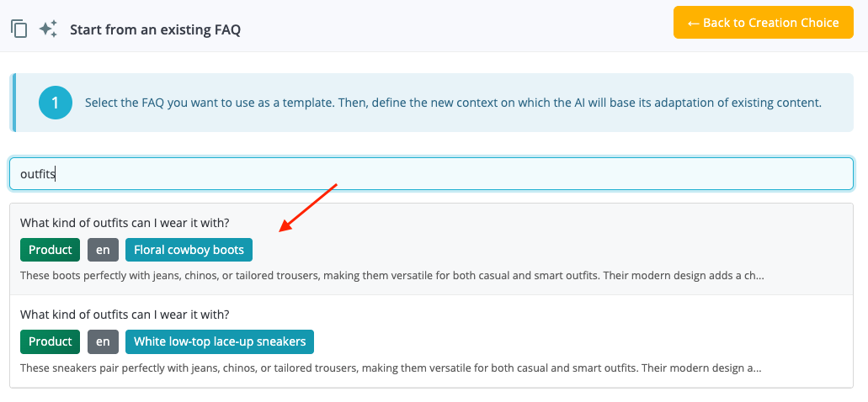The height and width of the screenshot is (402, 868).
Task: Click the boots FAQ answer preview text
Action: tap(391, 276)
